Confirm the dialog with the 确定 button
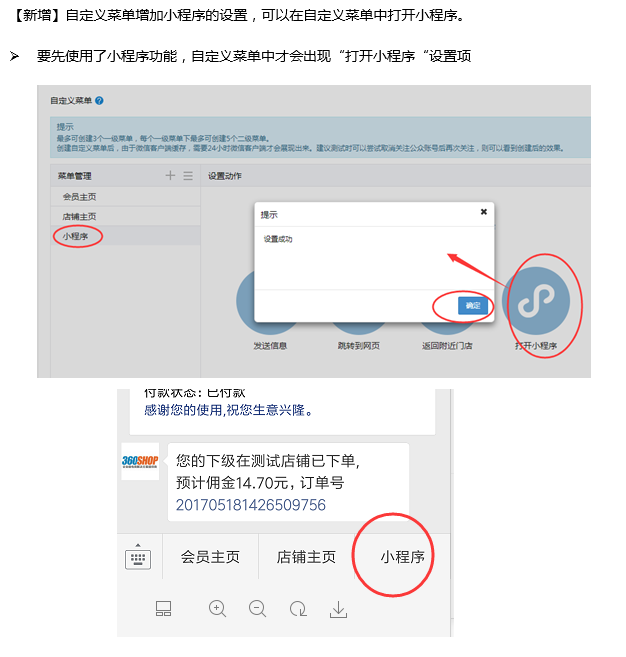Image resolution: width=626 pixels, height=657 pixels. tap(473, 305)
